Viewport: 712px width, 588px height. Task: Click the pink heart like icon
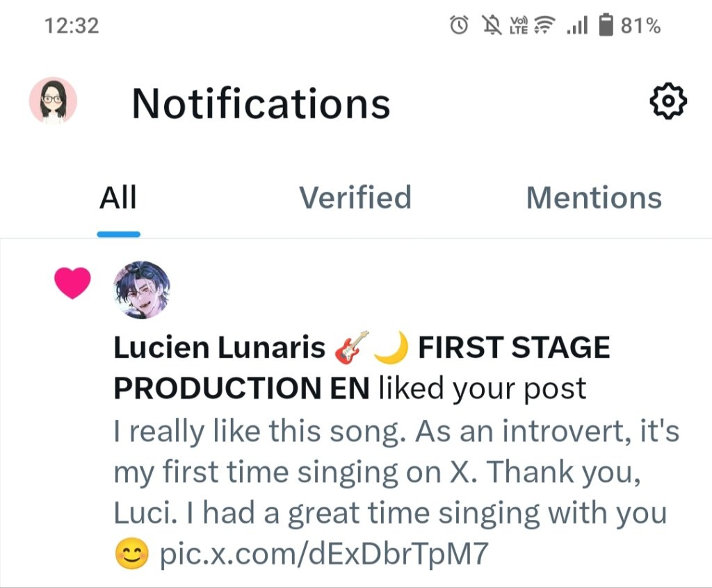pyautogui.click(x=72, y=284)
